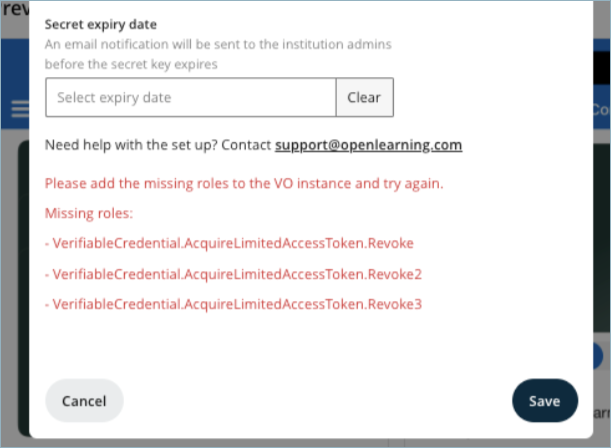
Task: Click the email notification helper text line
Action: 217,45
